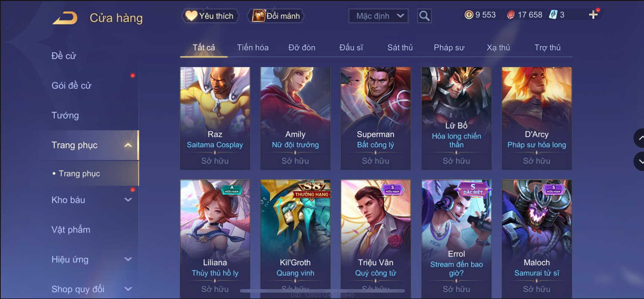Click the blue voucher ticket icon

point(553,15)
